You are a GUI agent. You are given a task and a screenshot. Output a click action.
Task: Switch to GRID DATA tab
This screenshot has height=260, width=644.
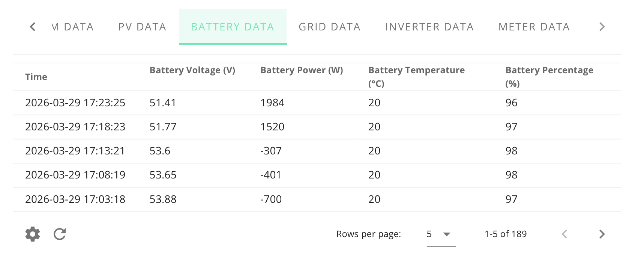point(330,27)
